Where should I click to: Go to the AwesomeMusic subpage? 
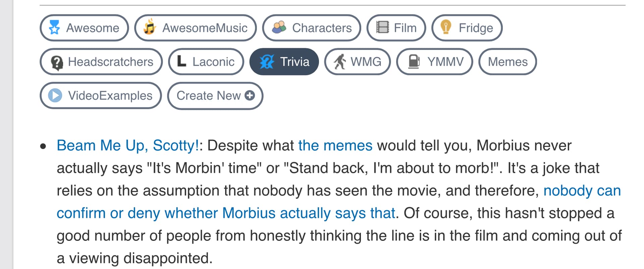[x=195, y=28]
